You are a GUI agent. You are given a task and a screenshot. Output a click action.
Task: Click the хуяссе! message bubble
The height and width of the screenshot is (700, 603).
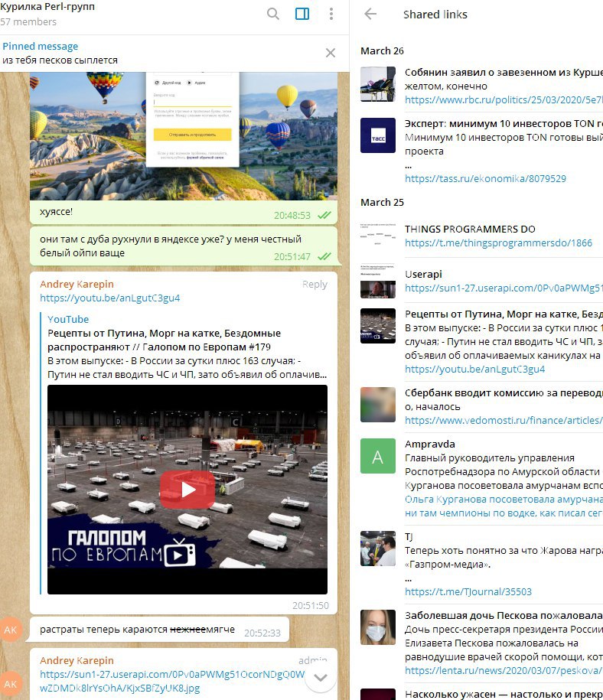[x=184, y=212]
